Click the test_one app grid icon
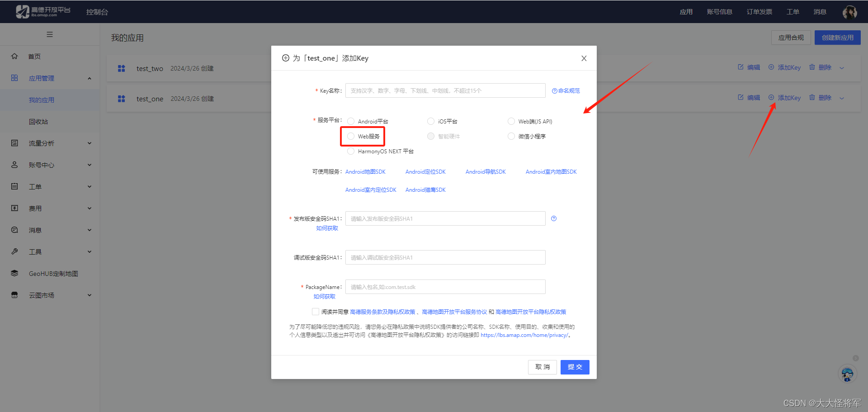 [121, 99]
